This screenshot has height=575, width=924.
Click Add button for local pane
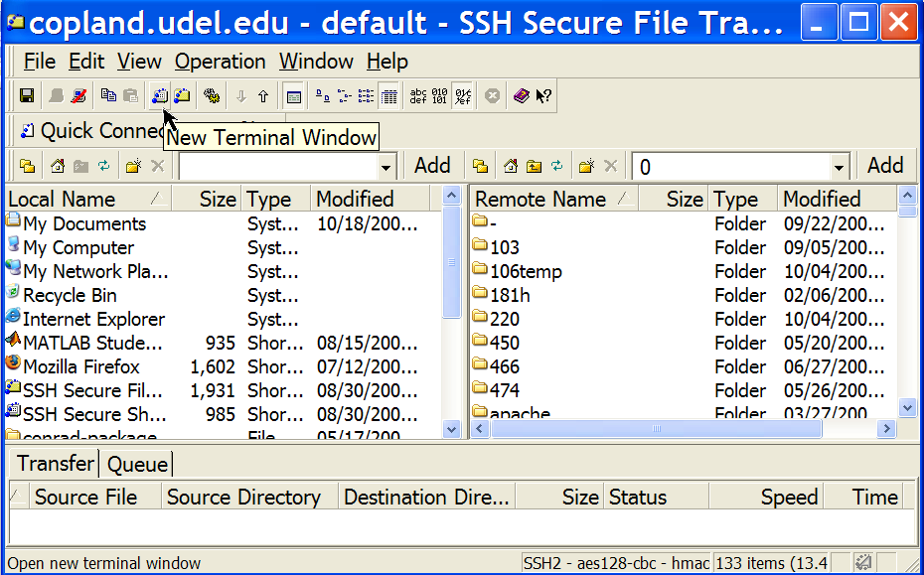[432, 166]
